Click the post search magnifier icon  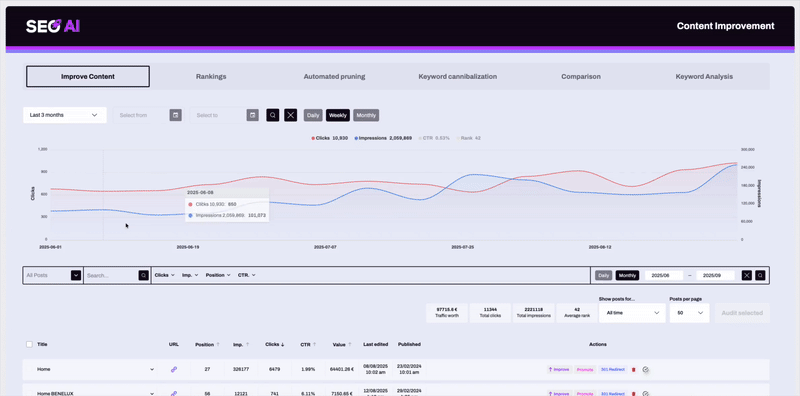[x=143, y=275]
